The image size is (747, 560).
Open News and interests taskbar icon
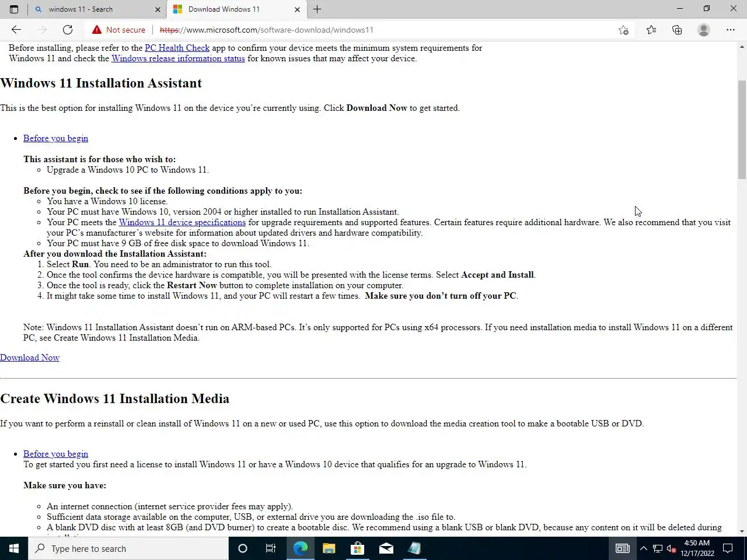click(x=623, y=548)
